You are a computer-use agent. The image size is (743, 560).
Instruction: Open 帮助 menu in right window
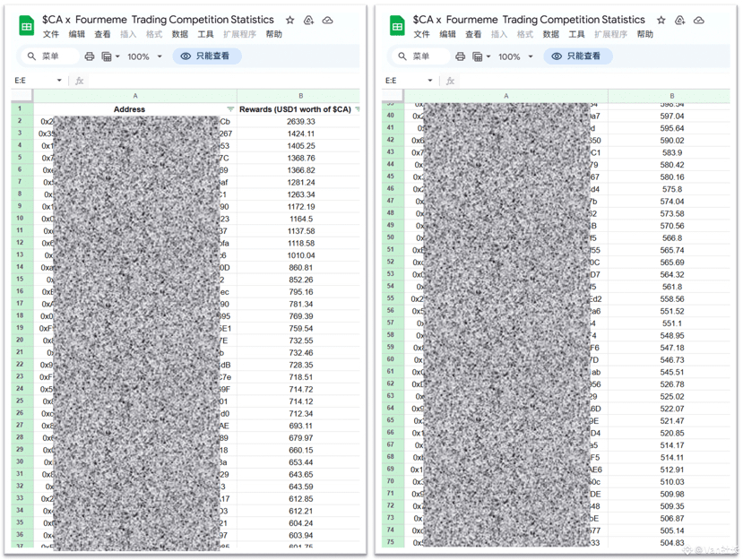click(x=645, y=34)
